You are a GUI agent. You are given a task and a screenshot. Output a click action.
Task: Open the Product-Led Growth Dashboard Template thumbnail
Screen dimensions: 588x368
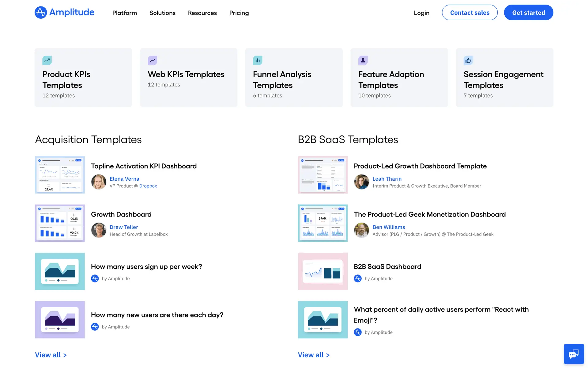322,175
